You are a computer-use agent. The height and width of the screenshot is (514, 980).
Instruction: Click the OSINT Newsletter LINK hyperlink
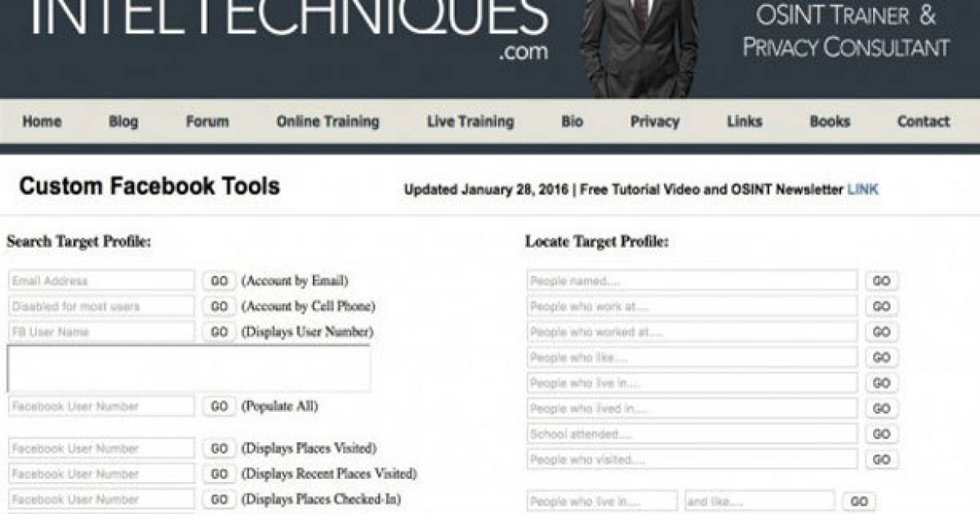pos(862,190)
